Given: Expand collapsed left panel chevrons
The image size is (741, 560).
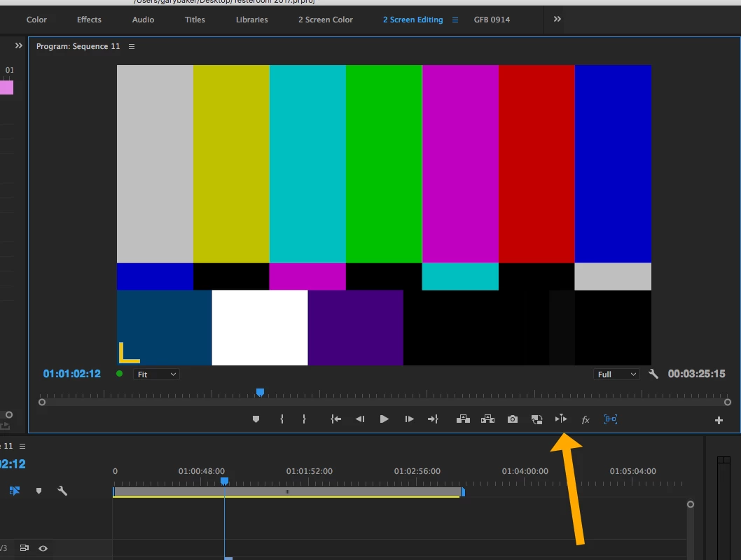Looking at the screenshot, I should tap(18, 45).
